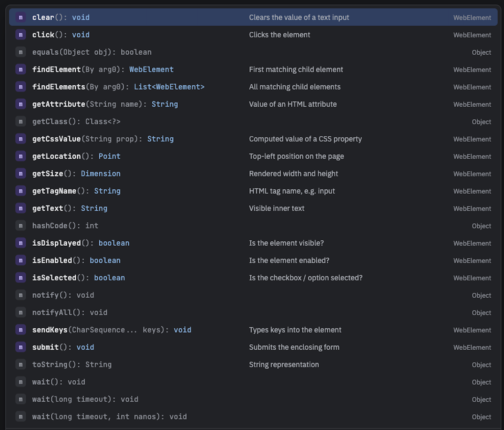
Task: Pick the notifyAll(): void suggestion
Action: (253, 313)
